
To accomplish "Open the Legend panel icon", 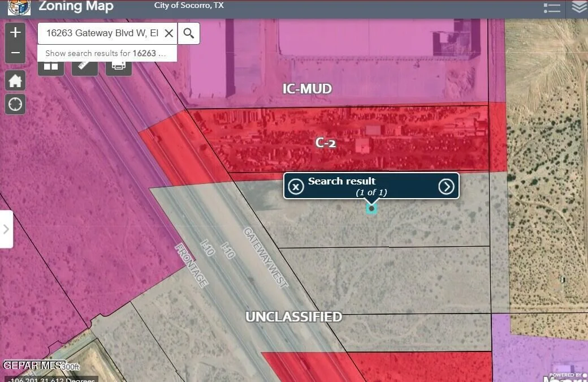I will [552, 8].
